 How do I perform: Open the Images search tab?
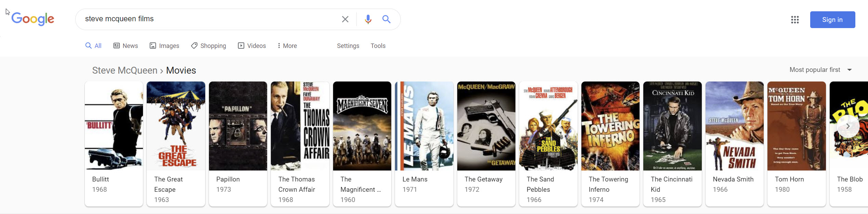pyautogui.click(x=165, y=46)
